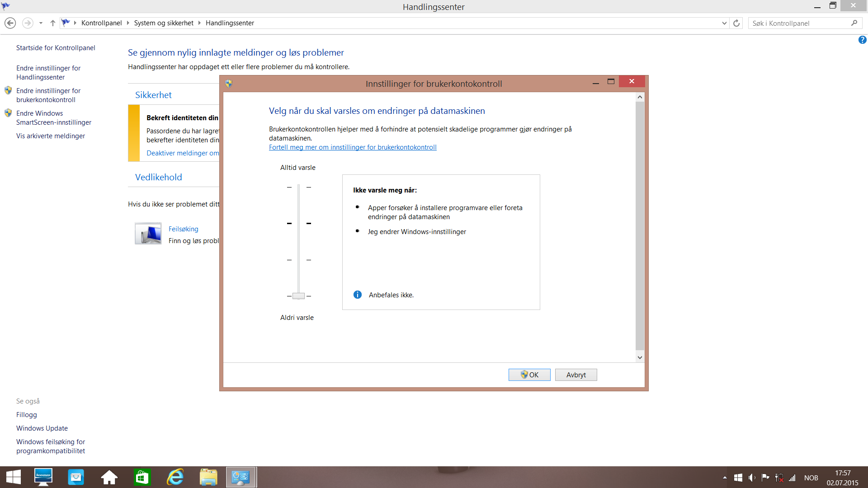The height and width of the screenshot is (488, 868).
Task: Click the blue help question mark icon
Action: tap(862, 40)
